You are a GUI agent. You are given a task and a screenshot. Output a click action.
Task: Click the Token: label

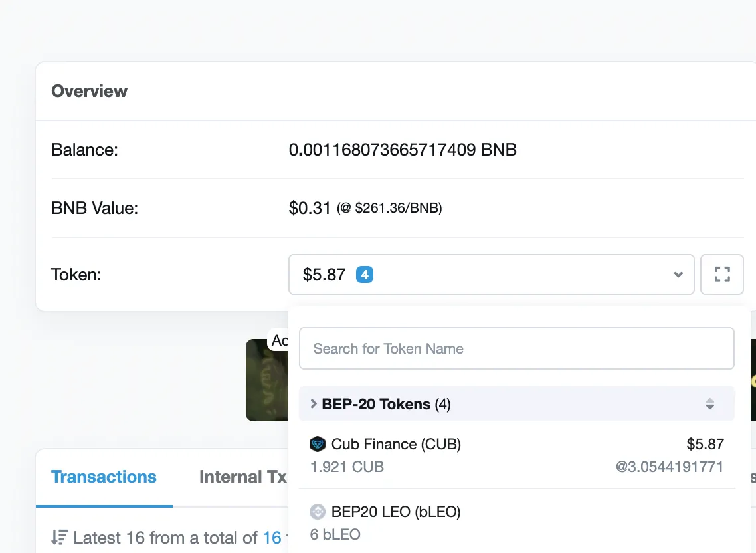(76, 275)
